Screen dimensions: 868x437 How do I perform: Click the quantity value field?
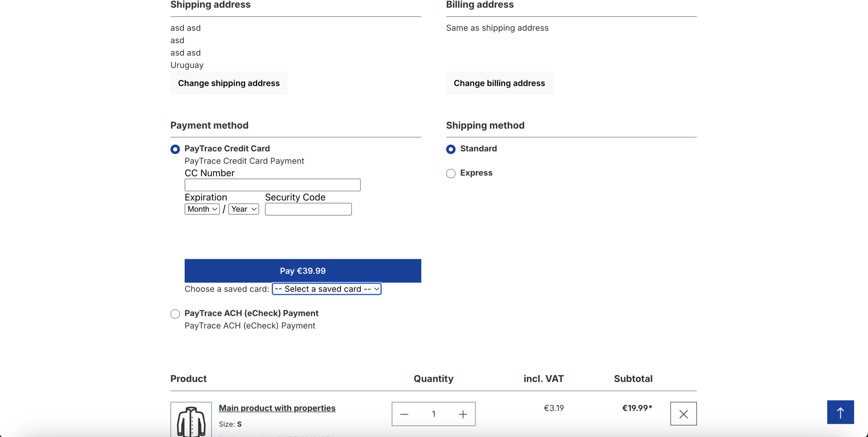(x=433, y=414)
